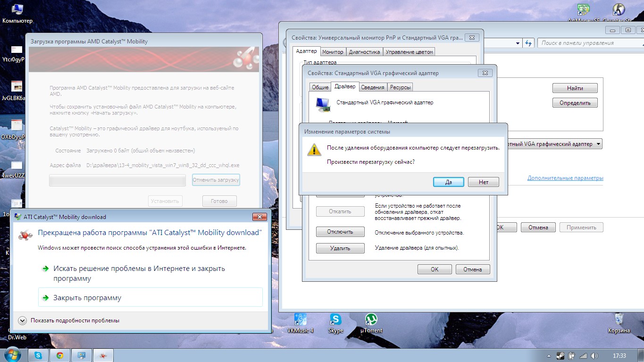Close VGA adapter properties dialog

485,73
